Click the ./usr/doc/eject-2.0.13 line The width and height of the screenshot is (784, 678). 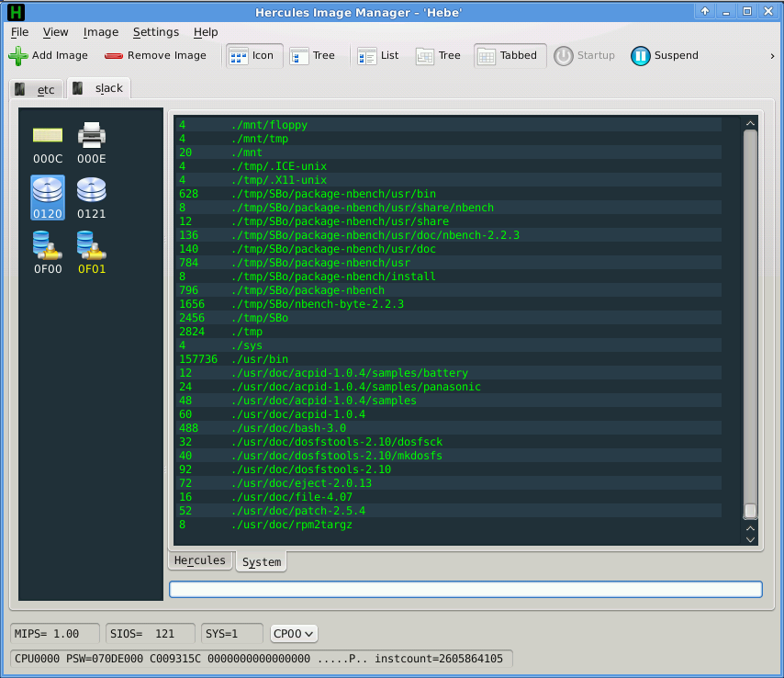(x=449, y=483)
